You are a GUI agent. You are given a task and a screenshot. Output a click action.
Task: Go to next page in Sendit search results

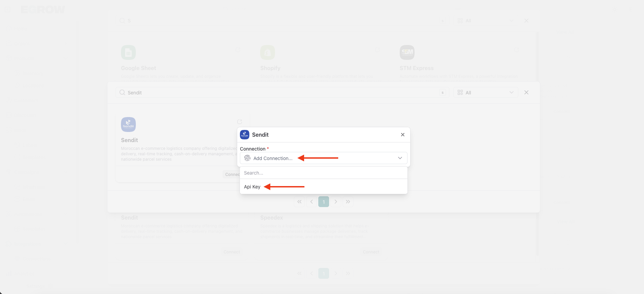point(336,202)
